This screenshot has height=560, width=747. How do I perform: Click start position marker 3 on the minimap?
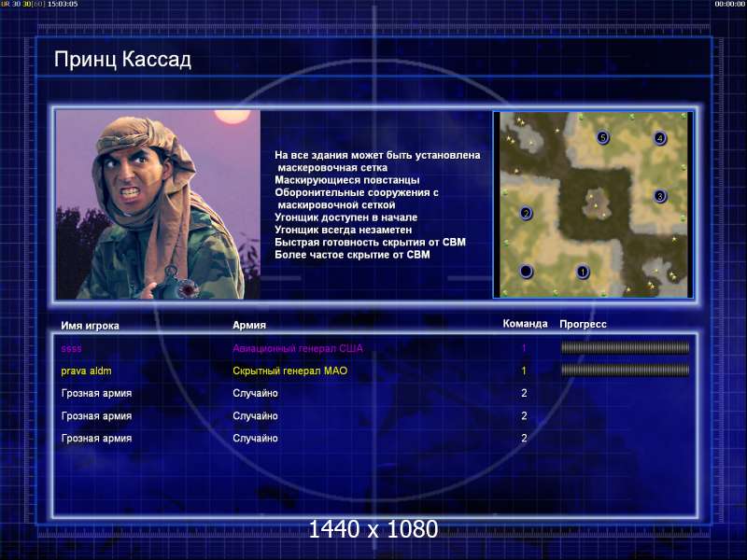click(660, 196)
